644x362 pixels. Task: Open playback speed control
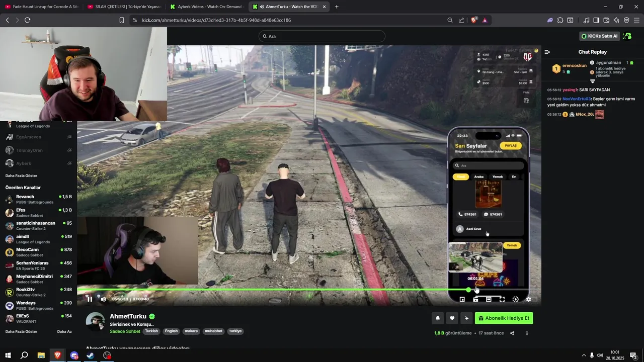(515, 299)
